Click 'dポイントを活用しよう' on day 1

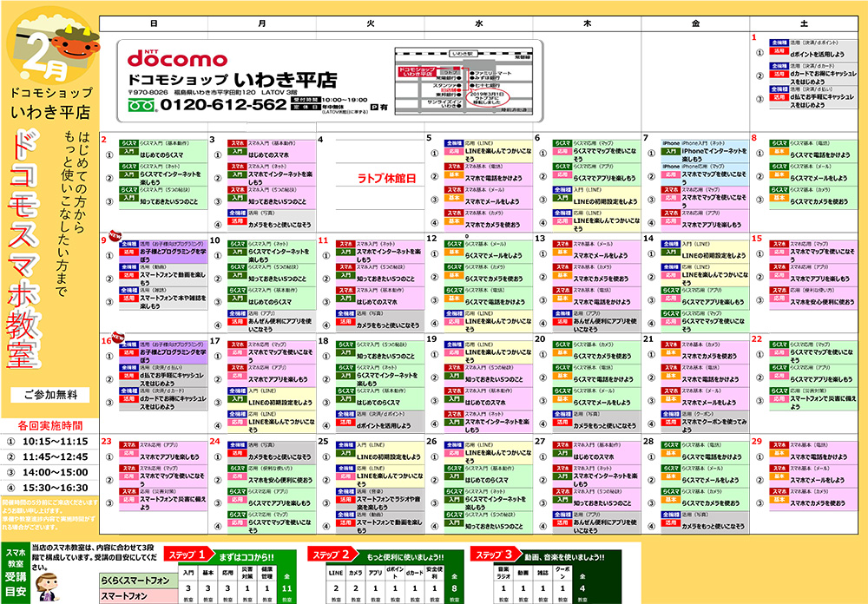tap(817, 55)
